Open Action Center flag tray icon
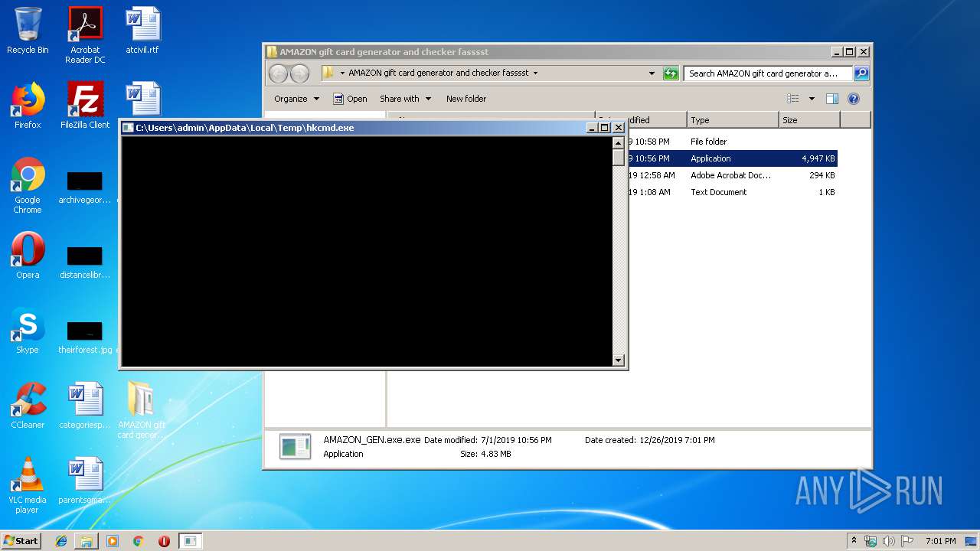 point(907,541)
